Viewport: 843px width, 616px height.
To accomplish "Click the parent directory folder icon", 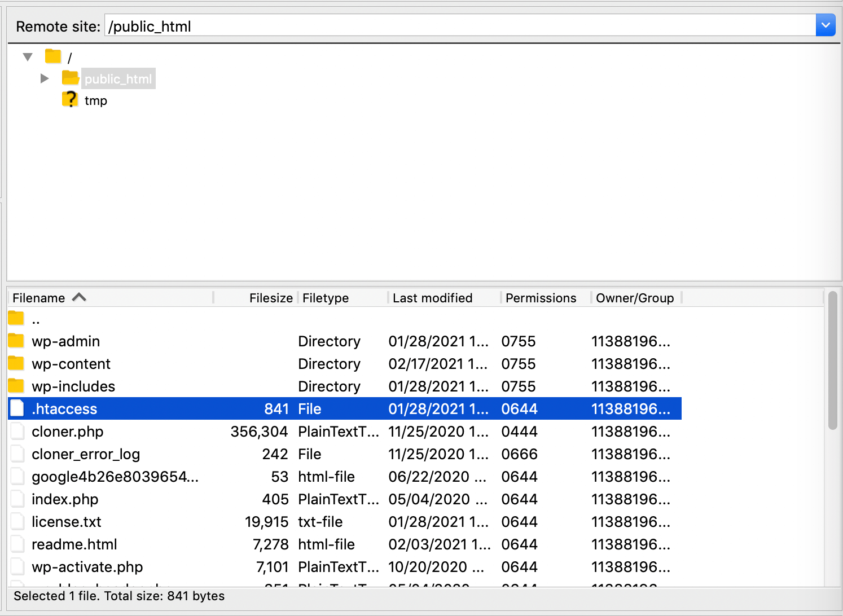I will coord(16,319).
